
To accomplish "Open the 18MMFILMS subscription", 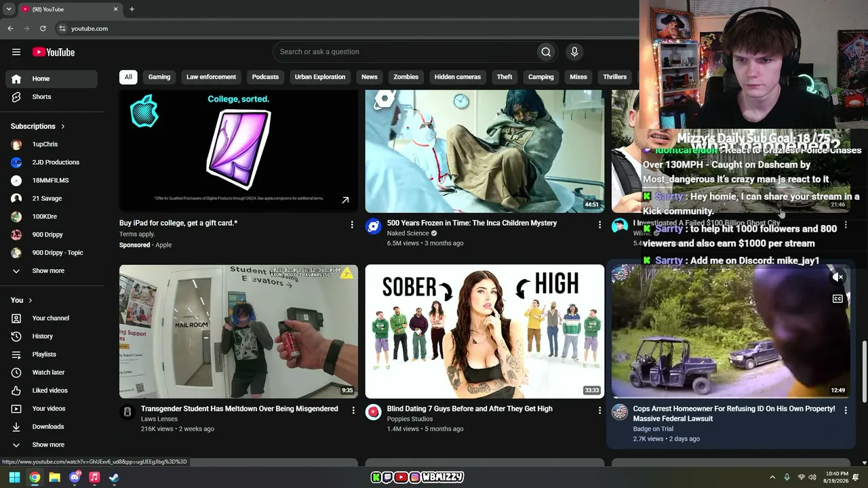I will tap(52, 180).
